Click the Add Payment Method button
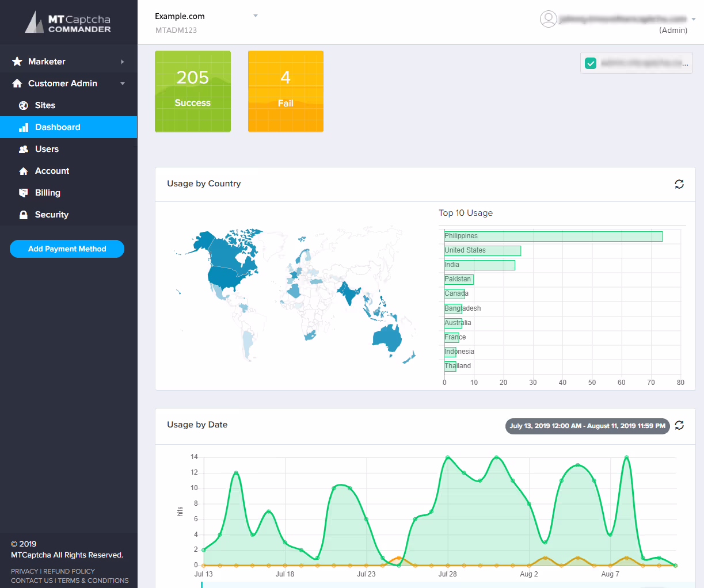Screen dimensions: 704x588 67,249
